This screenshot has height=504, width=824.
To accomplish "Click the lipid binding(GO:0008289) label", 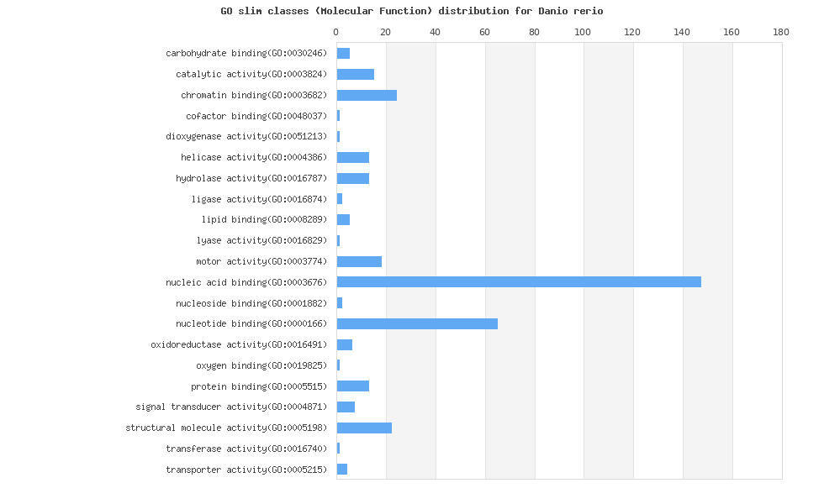I will pos(264,219).
